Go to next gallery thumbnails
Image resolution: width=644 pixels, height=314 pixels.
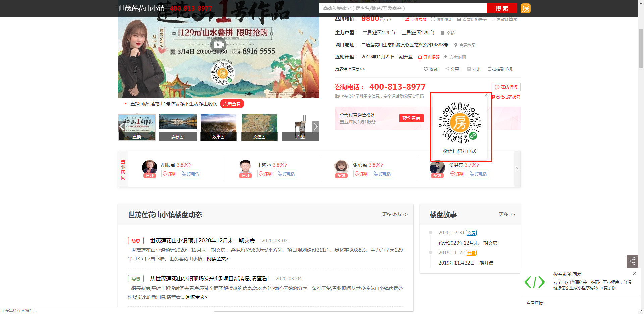[x=315, y=127]
